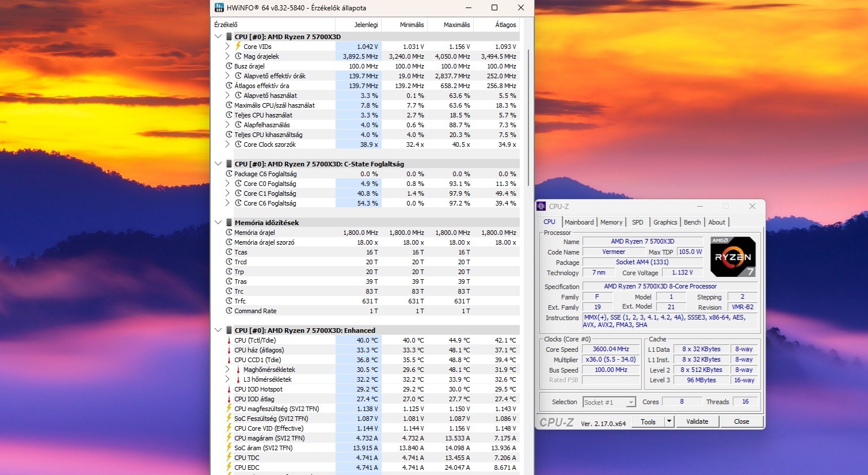
Task: Open the Memory tab in CPU-Z
Action: [x=611, y=222]
